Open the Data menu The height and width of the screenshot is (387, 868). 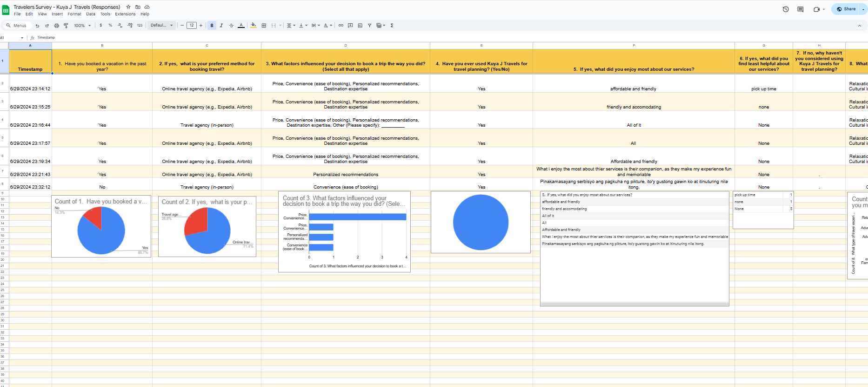tap(90, 14)
